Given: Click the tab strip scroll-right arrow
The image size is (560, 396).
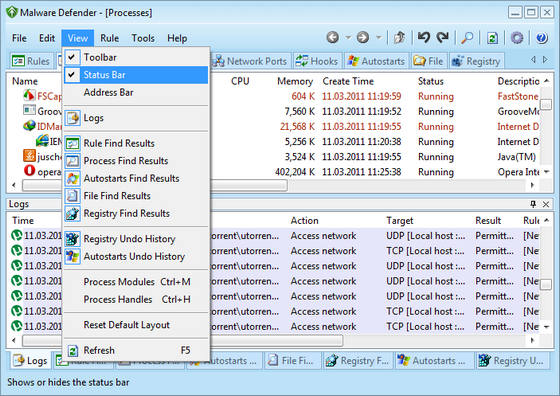Looking at the screenshot, I should click(x=545, y=60).
